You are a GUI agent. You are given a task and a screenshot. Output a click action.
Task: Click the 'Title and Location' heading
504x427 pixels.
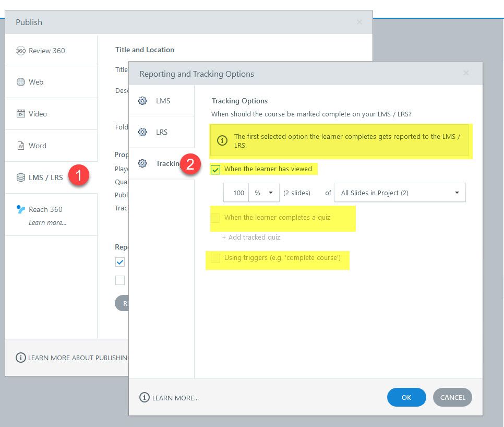[145, 50]
